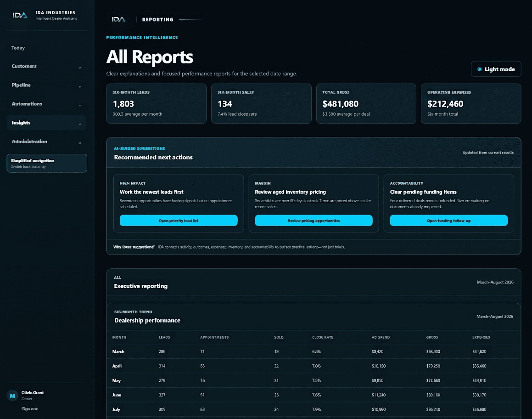The height and width of the screenshot is (419, 532).
Task: Click "Dealership performance" heading
Action: click(x=147, y=320)
